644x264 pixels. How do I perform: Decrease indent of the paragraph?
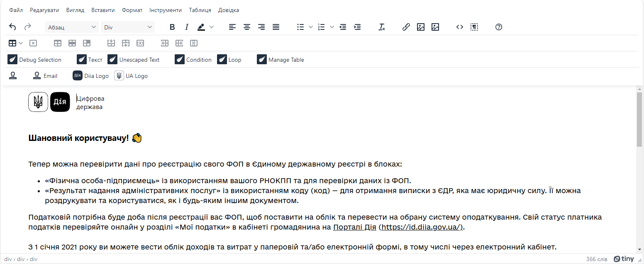click(343, 27)
